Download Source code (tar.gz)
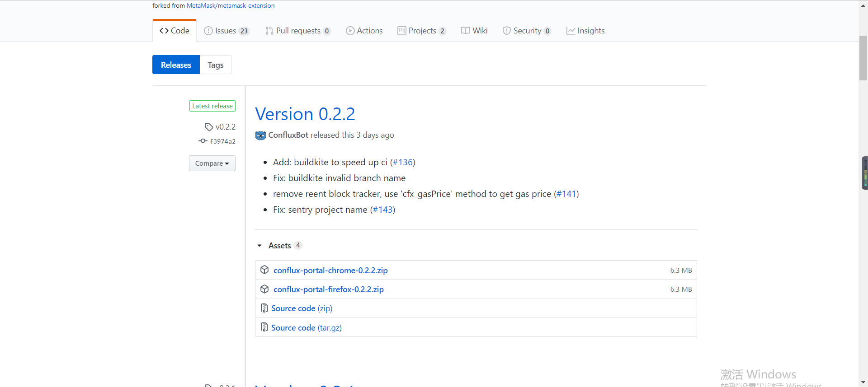Image resolution: width=868 pixels, height=387 pixels. [307, 327]
